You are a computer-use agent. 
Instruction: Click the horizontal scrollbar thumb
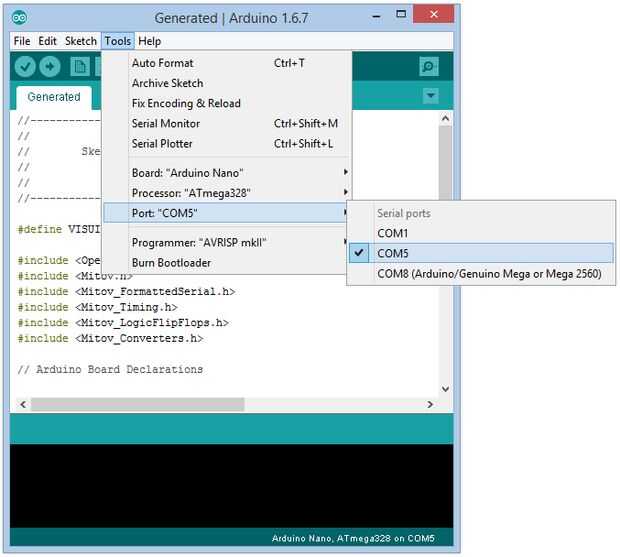tap(138, 404)
